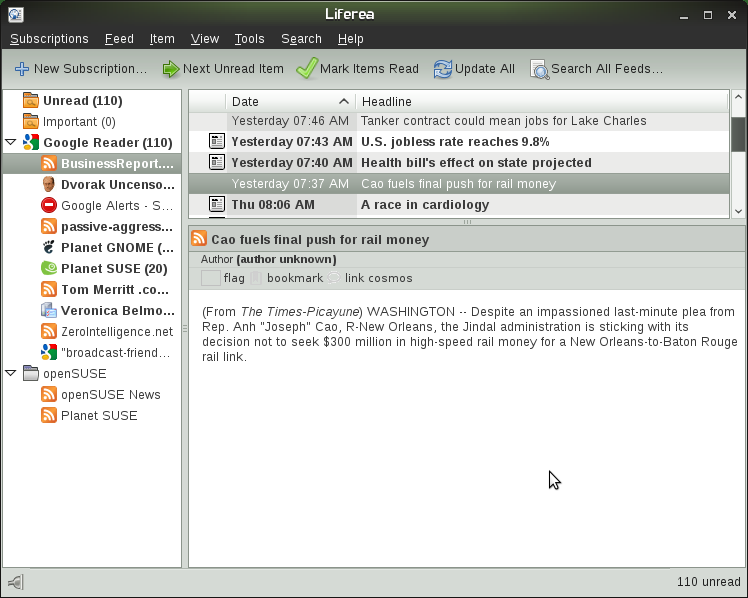748x598 pixels.
Task: Collapse the Google Reader folder
Action: pyautogui.click(x=10, y=143)
